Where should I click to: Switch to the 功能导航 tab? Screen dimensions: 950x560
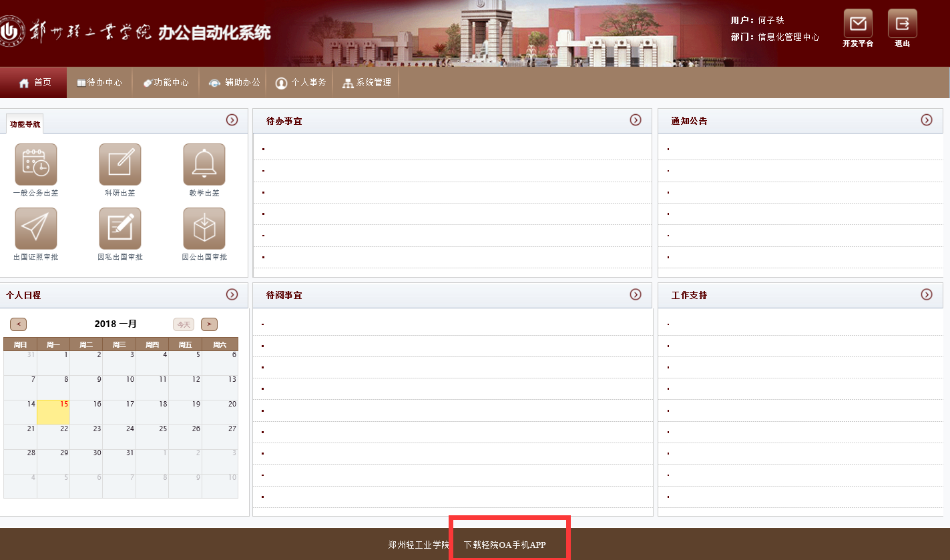25,124
